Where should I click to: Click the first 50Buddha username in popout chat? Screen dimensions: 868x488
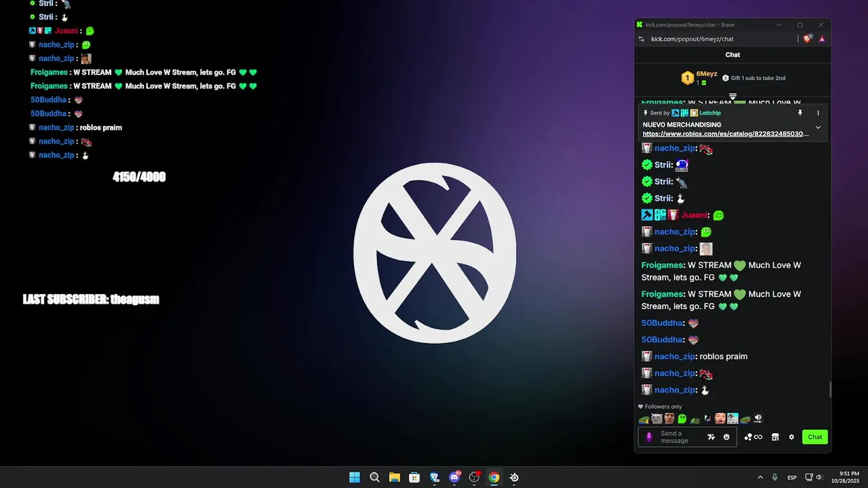(x=663, y=323)
